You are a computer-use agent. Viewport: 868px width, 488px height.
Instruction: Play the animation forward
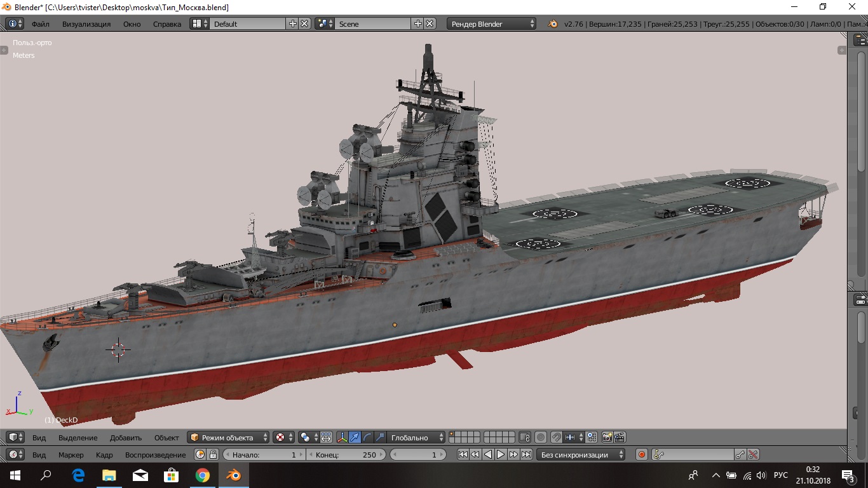pyautogui.click(x=501, y=455)
